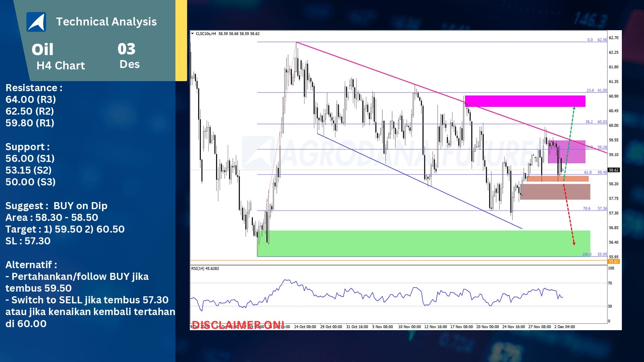This screenshot has width=644, height=362.
Task: Click the green support zone rectangle
Action: [423, 243]
